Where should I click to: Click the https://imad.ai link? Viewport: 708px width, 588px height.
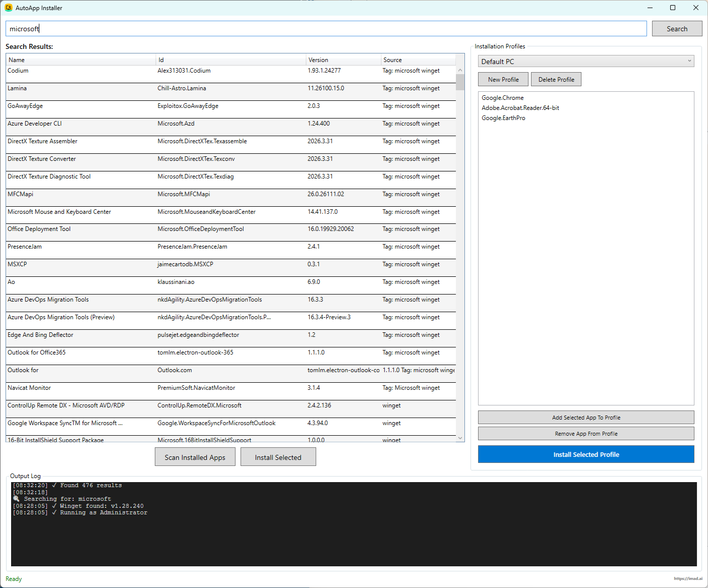[688, 578]
